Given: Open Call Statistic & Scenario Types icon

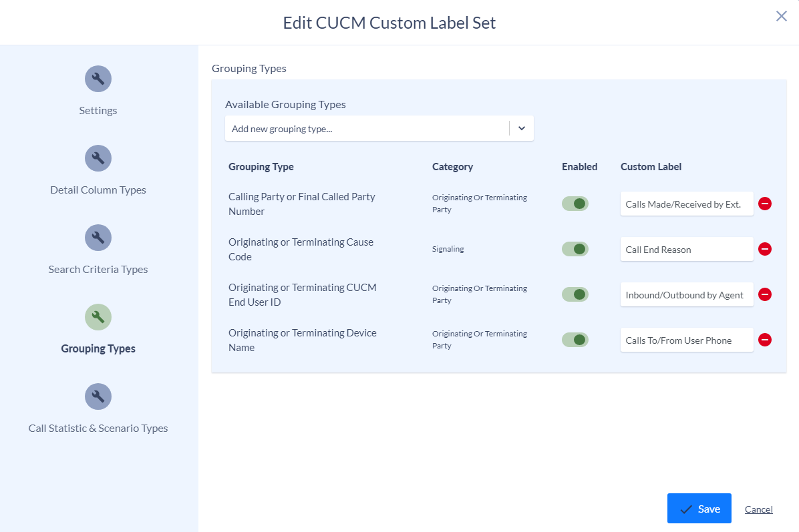Looking at the screenshot, I should pyautogui.click(x=98, y=396).
